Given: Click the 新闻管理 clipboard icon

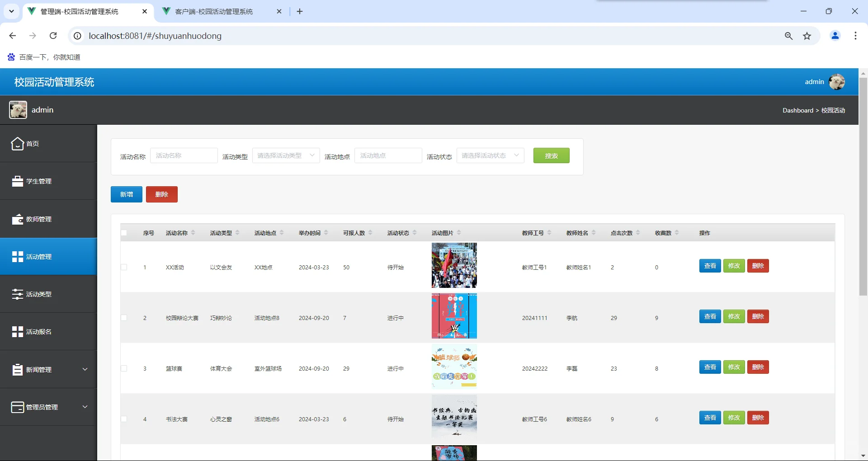Looking at the screenshot, I should click(17, 370).
